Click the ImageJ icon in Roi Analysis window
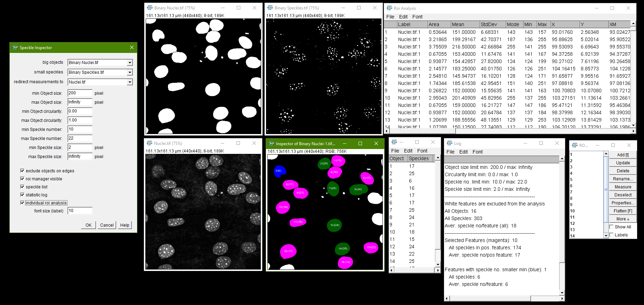The height and width of the screenshot is (305, 644). tap(389, 8)
